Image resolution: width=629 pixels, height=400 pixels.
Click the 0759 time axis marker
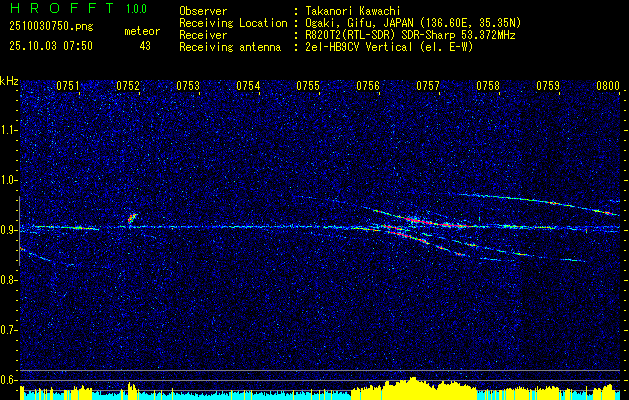pos(548,86)
